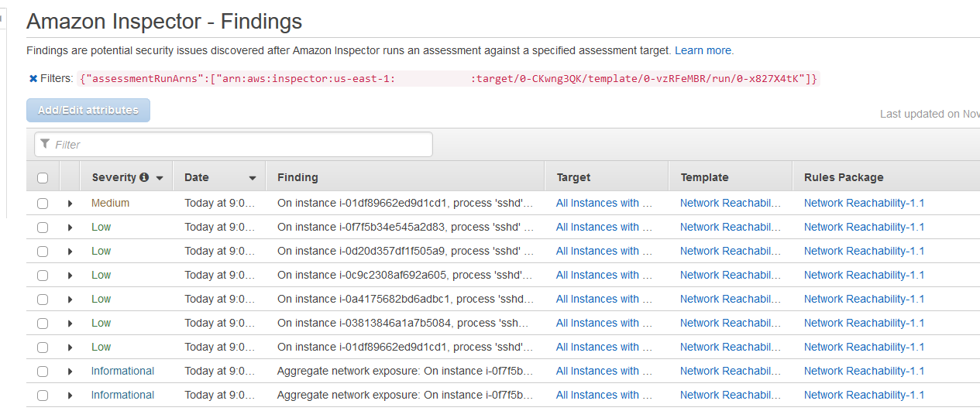Click finding text for instance i-0a4175682bd6adbc1
The image size is (980, 411).
[405, 299]
